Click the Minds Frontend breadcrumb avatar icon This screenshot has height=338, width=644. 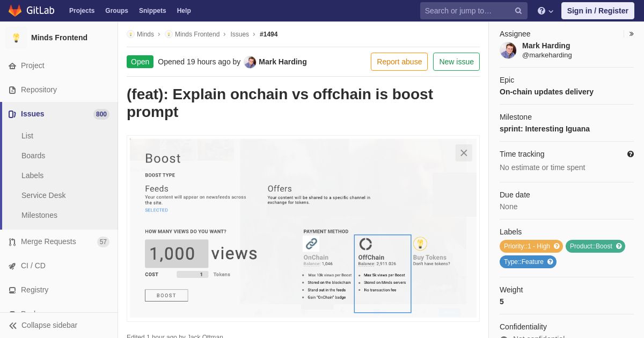pyautogui.click(x=169, y=34)
